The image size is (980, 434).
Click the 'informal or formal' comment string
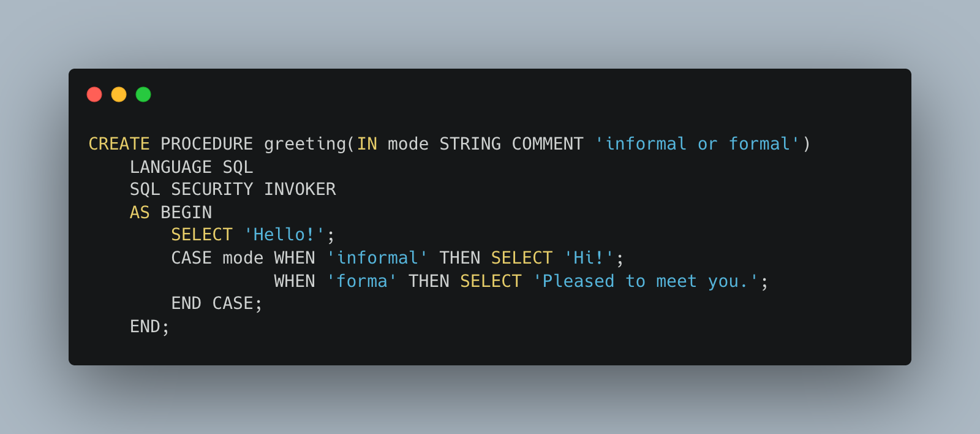pyautogui.click(x=697, y=144)
